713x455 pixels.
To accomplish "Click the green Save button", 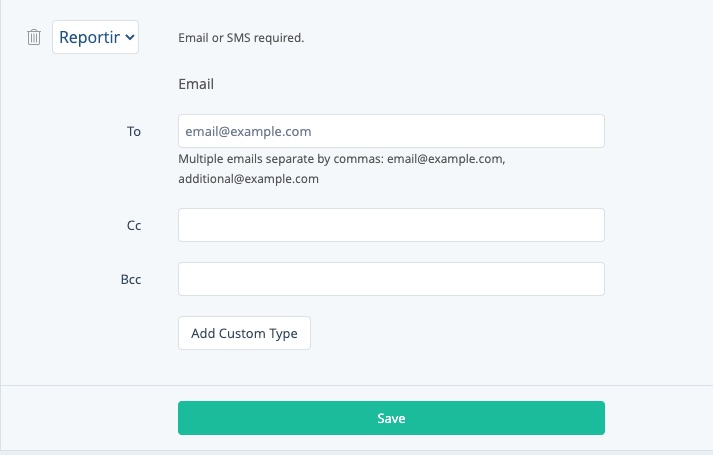I will click(390, 418).
